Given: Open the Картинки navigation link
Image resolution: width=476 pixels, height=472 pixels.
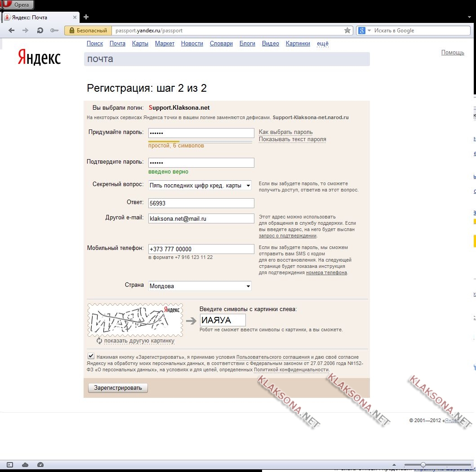Looking at the screenshot, I should 298,44.
